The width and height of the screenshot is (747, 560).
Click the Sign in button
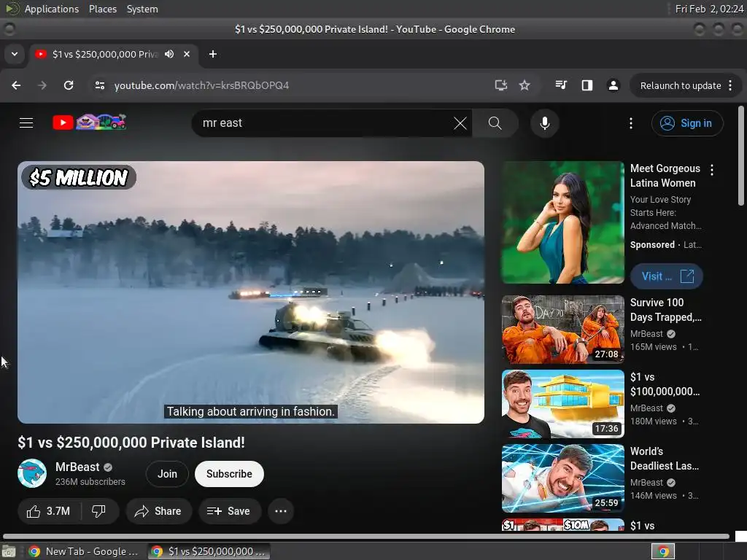click(x=687, y=123)
